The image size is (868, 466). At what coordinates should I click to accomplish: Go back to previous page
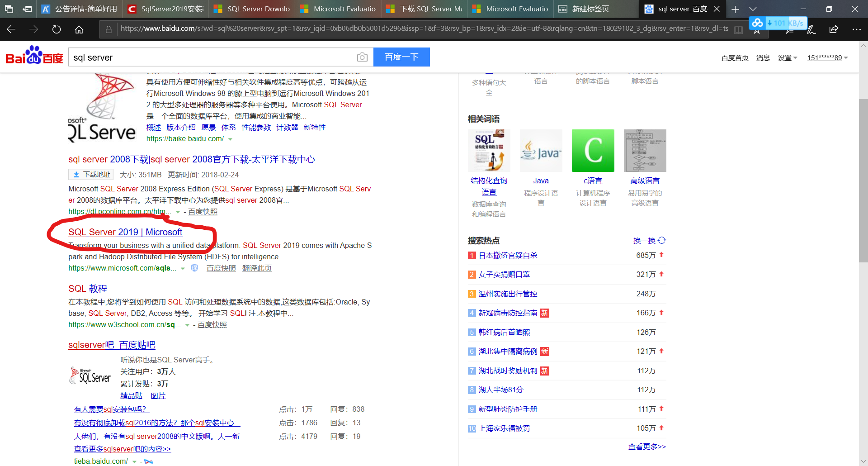[x=11, y=29]
